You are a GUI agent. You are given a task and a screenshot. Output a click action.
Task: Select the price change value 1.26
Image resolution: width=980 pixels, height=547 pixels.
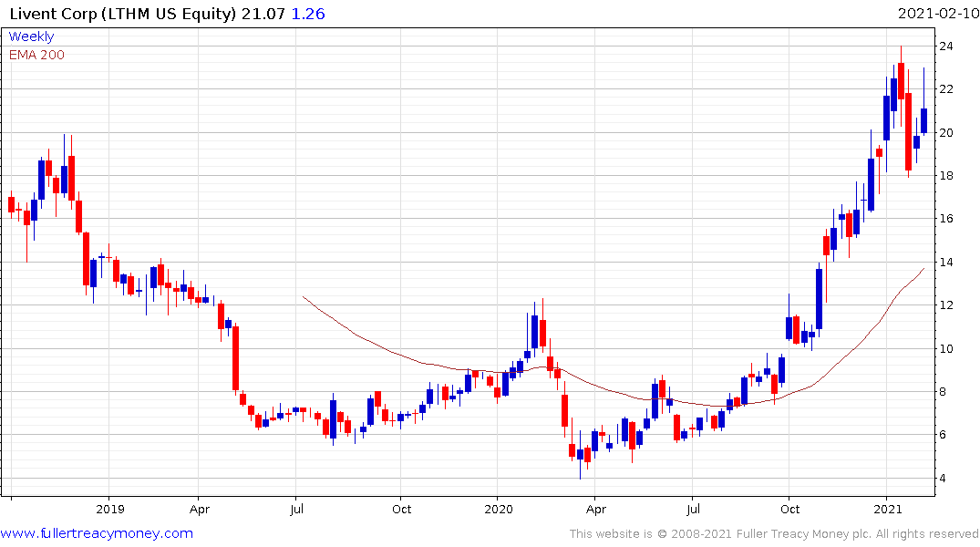coord(308,14)
